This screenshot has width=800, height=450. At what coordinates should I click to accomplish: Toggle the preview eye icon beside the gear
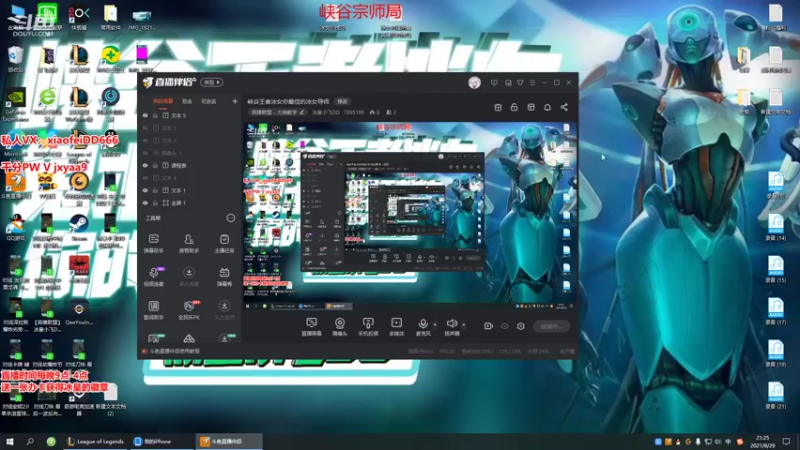(x=505, y=326)
